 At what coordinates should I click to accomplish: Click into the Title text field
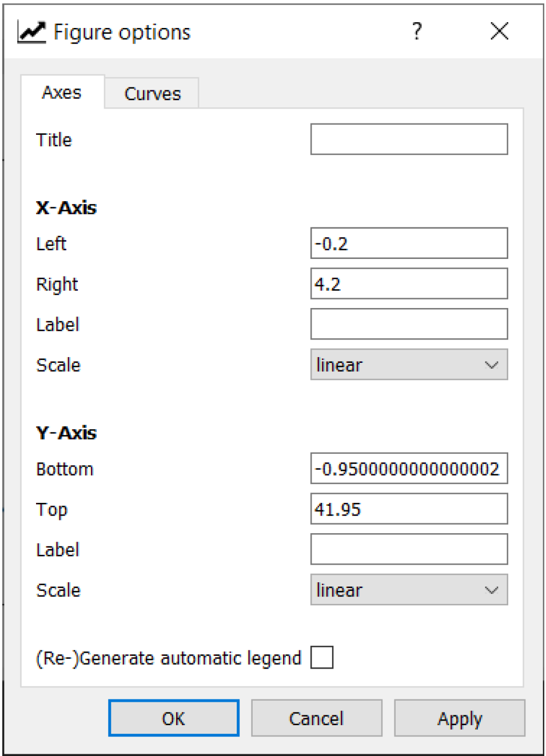click(409, 139)
